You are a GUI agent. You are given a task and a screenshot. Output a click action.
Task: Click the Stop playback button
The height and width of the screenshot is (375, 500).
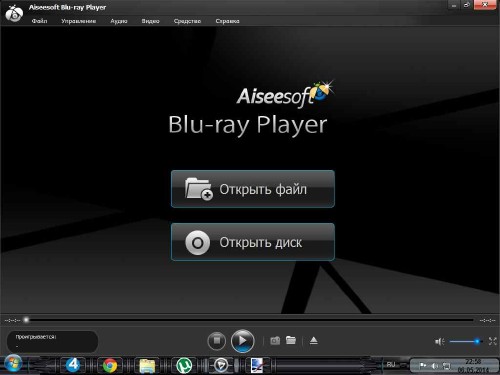[x=216, y=341]
